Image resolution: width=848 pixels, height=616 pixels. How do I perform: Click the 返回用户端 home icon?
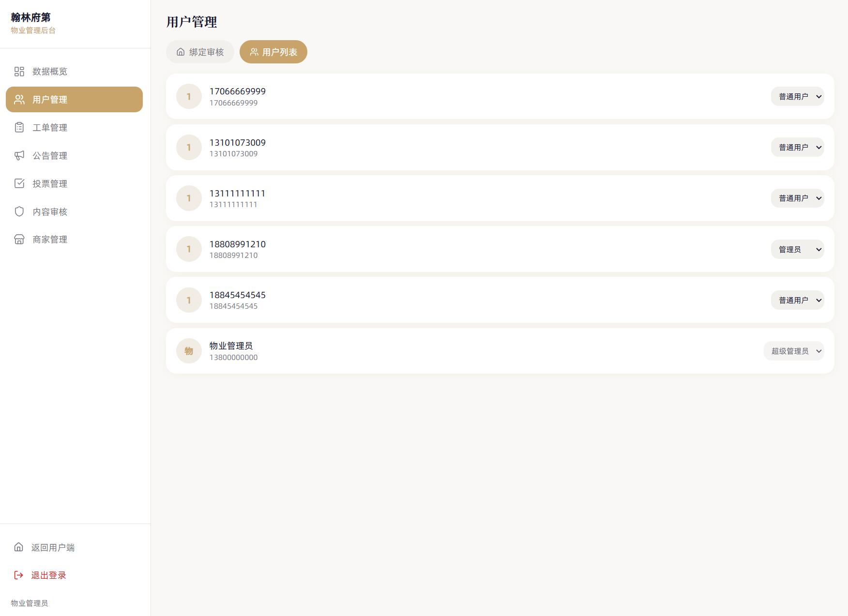pyautogui.click(x=18, y=547)
